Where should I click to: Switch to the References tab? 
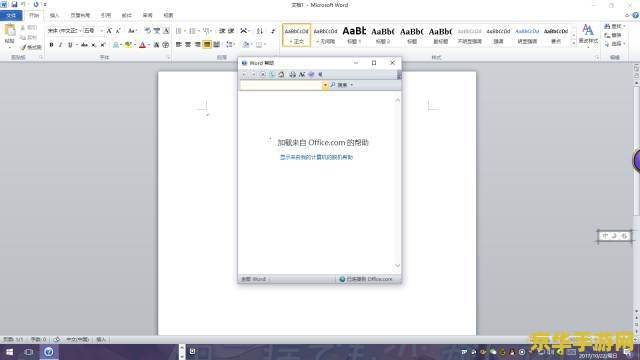[x=106, y=16]
